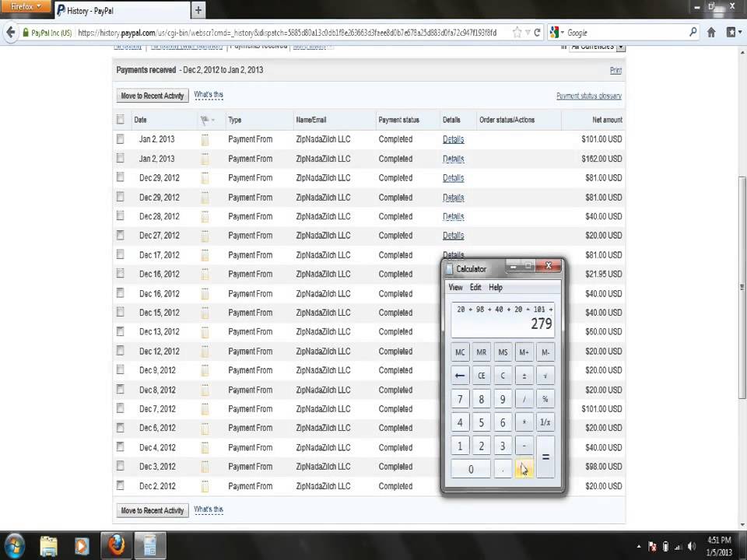Open Google search engine dropdown

point(556,33)
